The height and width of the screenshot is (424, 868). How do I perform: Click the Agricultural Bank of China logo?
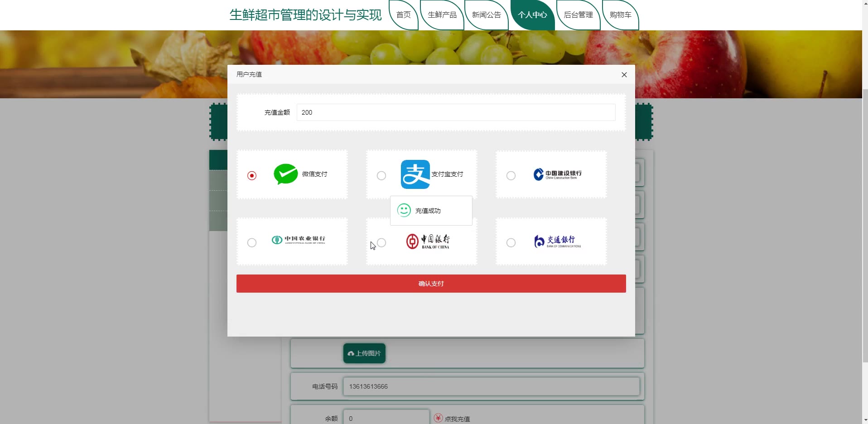coord(299,240)
